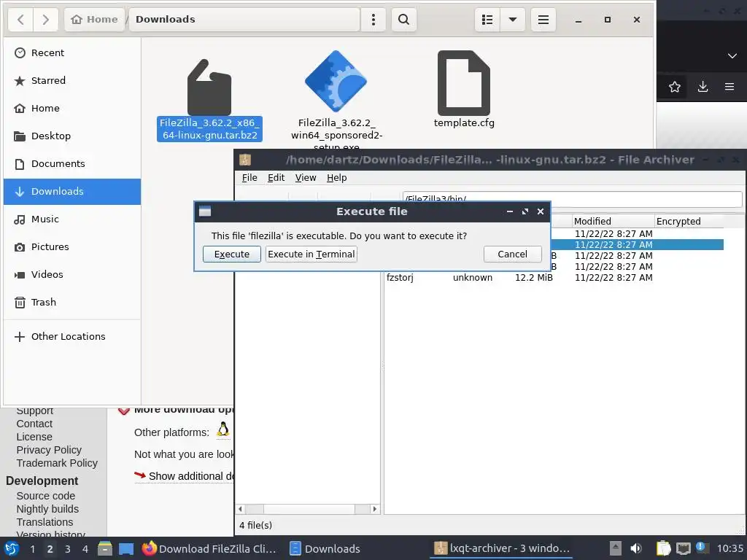This screenshot has width=747, height=560.
Task: Open the Privacy Policy link
Action: (49, 449)
